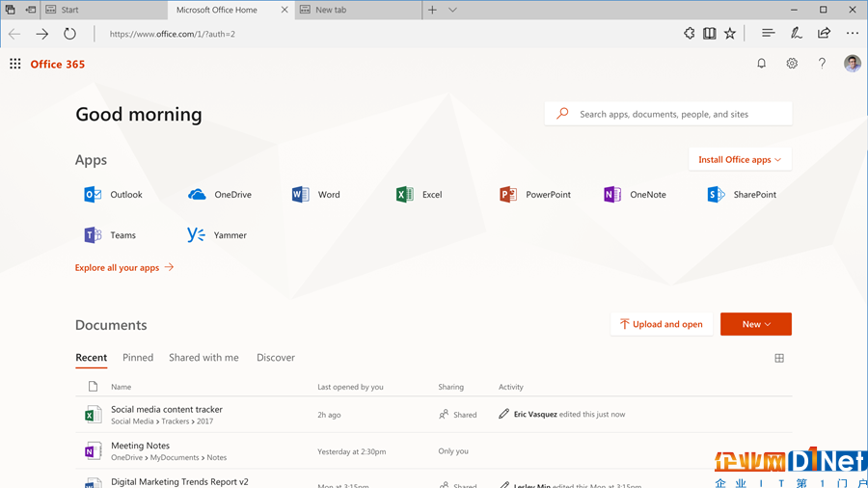Viewport: 868px width, 488px height.
Task: Click the Eric Vasquez name
Action: click(534, 415)
